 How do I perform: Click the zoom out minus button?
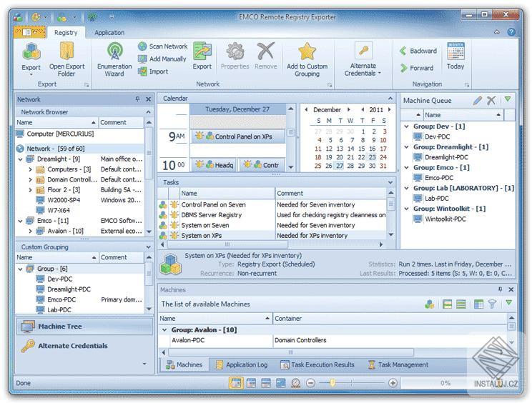310,383
